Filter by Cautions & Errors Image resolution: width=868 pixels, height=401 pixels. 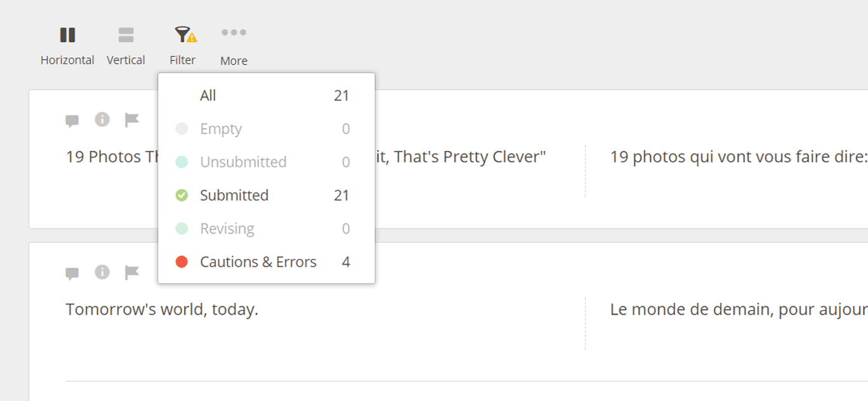(x=258, y=262)
